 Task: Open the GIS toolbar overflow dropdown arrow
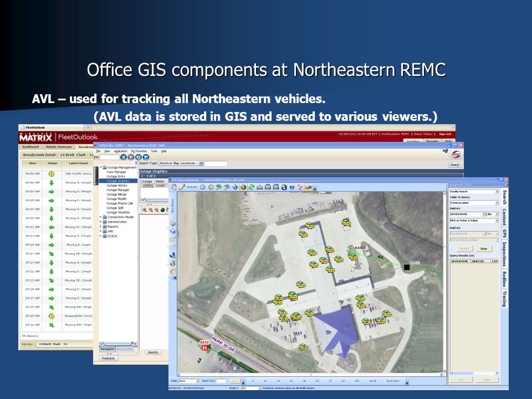(x=315, y=188)
